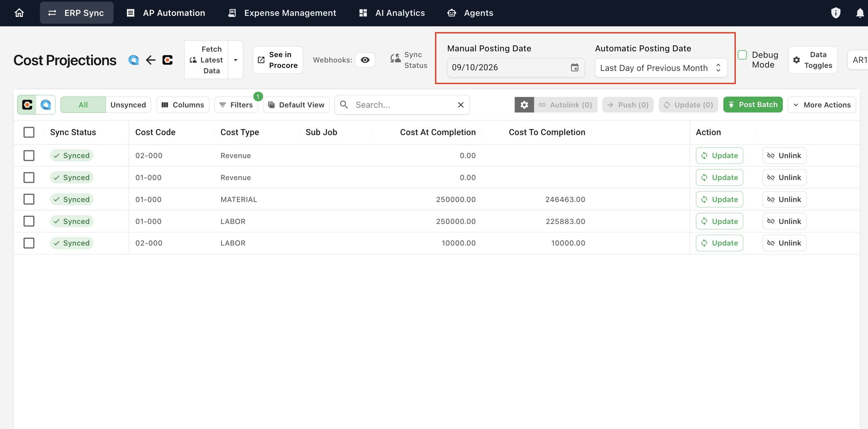Expand the More Actions menu
This screenshot has height=429, width=868.
pyautogui.click(x=822, y=105)
